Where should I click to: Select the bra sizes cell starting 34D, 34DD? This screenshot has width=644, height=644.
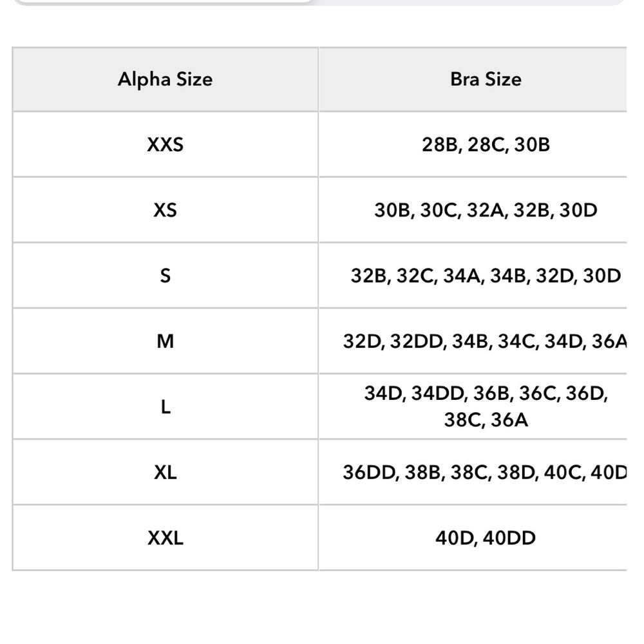pyautogui.click(x=472, y=406)
